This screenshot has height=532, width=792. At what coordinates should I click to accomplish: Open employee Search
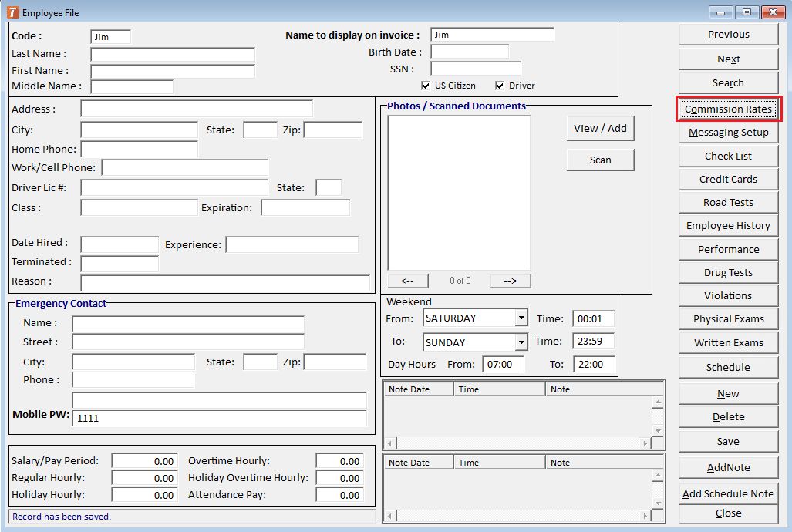tap(728, 82)
